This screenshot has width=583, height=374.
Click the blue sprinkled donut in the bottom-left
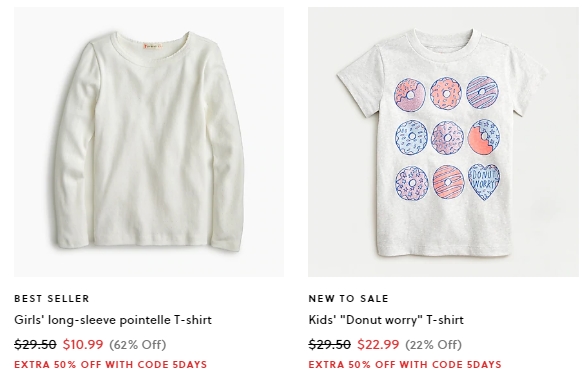click(x=412, y=184)
